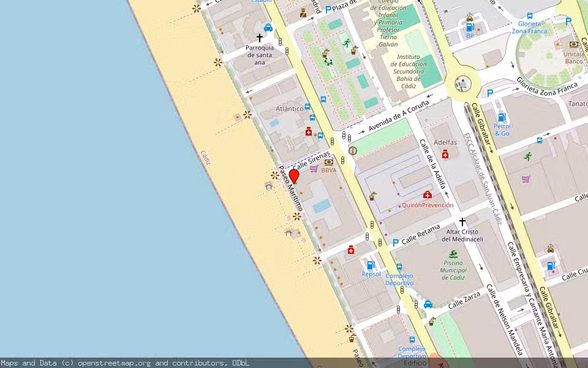Screen dimensions: 588x368
Task: Click the Calle Sirenas street label
Action: click(x=311, y=160)
